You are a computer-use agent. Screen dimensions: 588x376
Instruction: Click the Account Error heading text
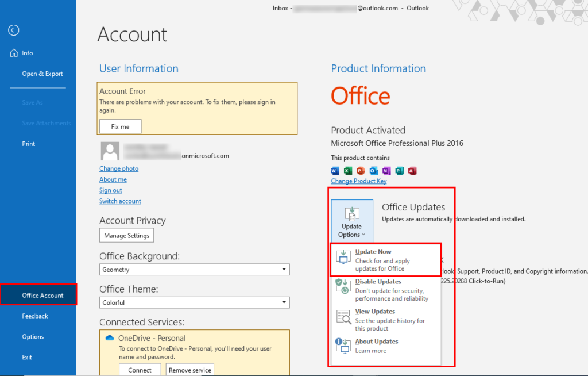coord(123,91)
